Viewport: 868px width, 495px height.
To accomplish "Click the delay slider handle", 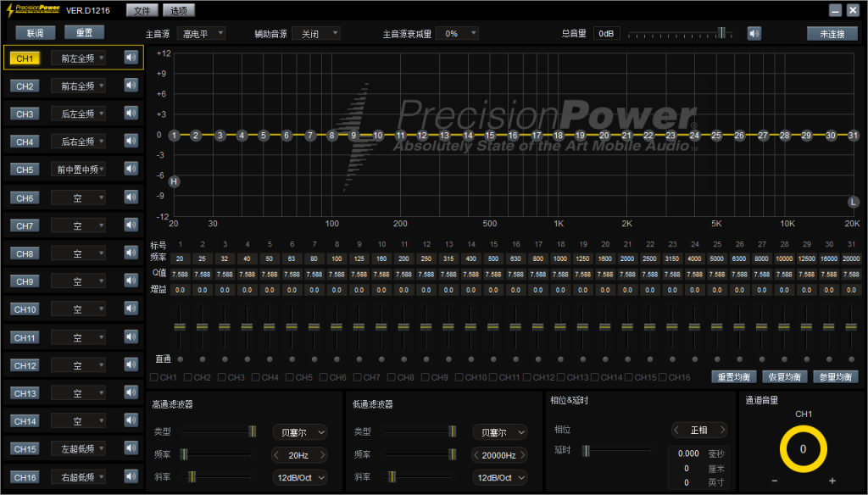I will click(x=587, y=451).
